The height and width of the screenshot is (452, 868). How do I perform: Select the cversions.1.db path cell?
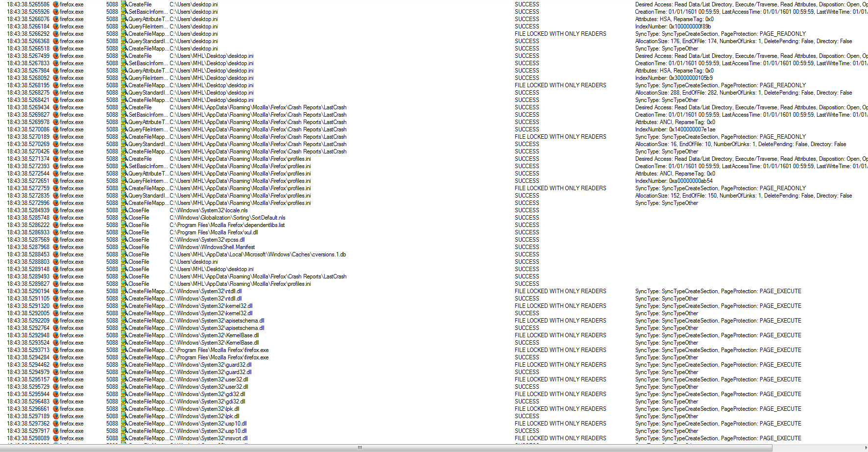258,254
